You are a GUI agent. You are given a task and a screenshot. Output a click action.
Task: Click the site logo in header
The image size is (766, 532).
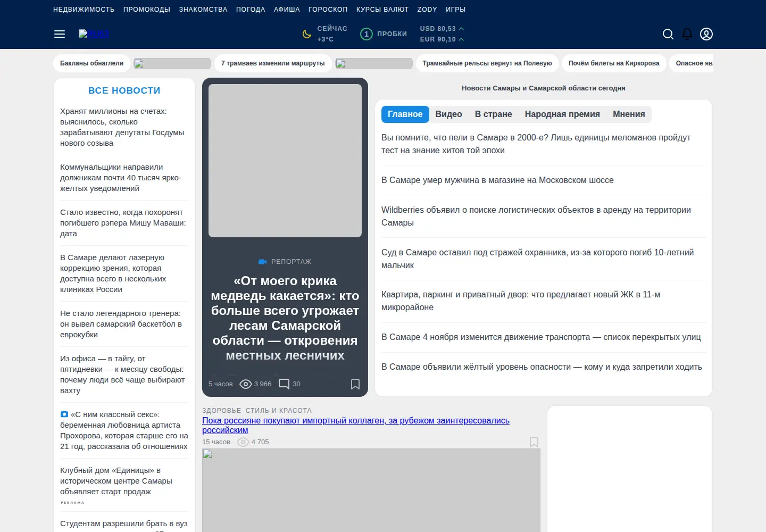(x=94, y=34)
